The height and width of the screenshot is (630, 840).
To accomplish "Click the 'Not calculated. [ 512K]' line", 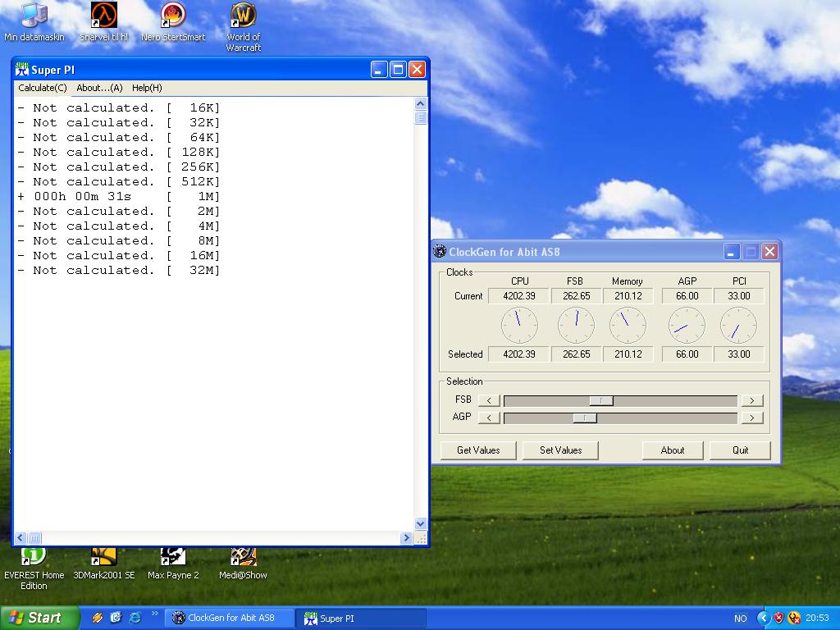I will point(119,181).
